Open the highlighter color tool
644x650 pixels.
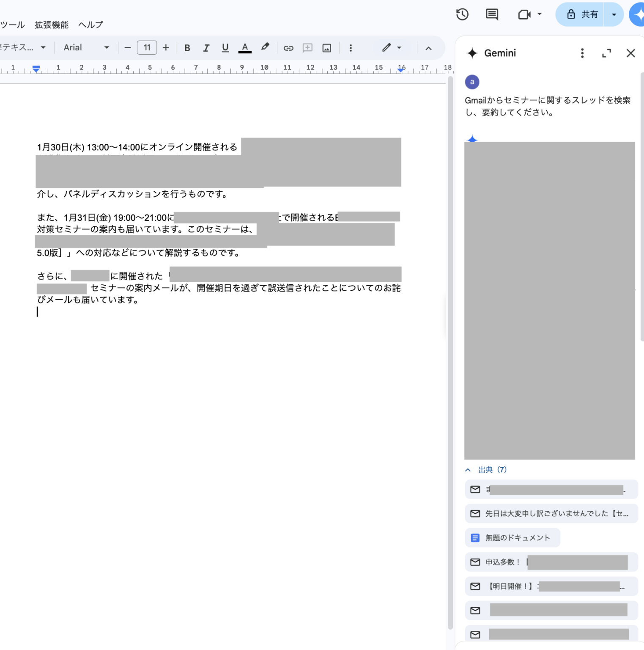[x=265, y=47]
